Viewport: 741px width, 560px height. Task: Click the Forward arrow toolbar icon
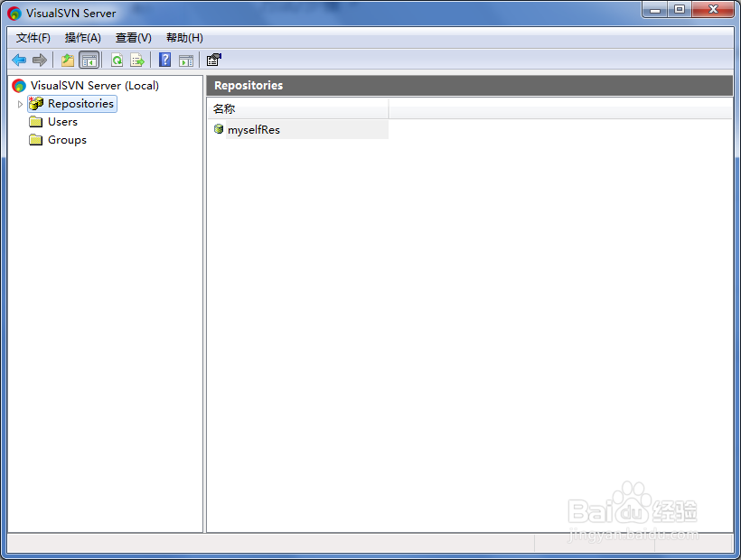[40, 60]
